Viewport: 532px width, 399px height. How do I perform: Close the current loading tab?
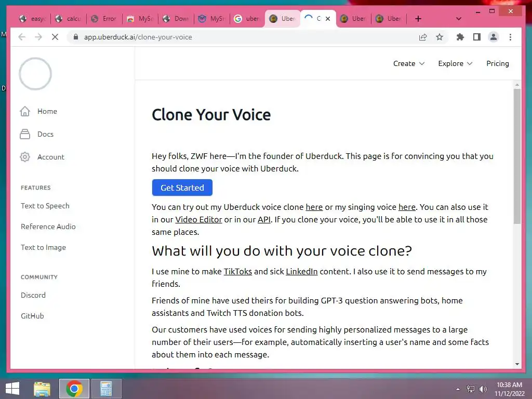tap(328, 19)
